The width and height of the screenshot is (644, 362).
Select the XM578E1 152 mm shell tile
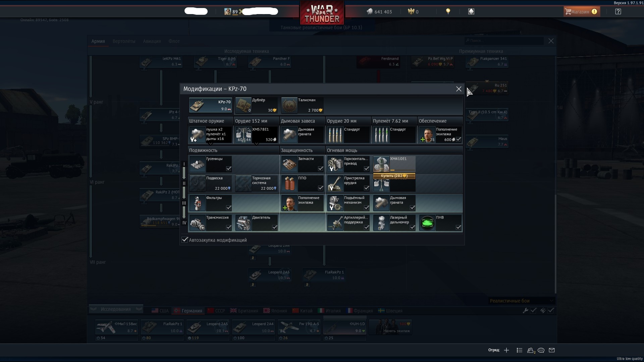pyautogui.click(x=256, y=135)
